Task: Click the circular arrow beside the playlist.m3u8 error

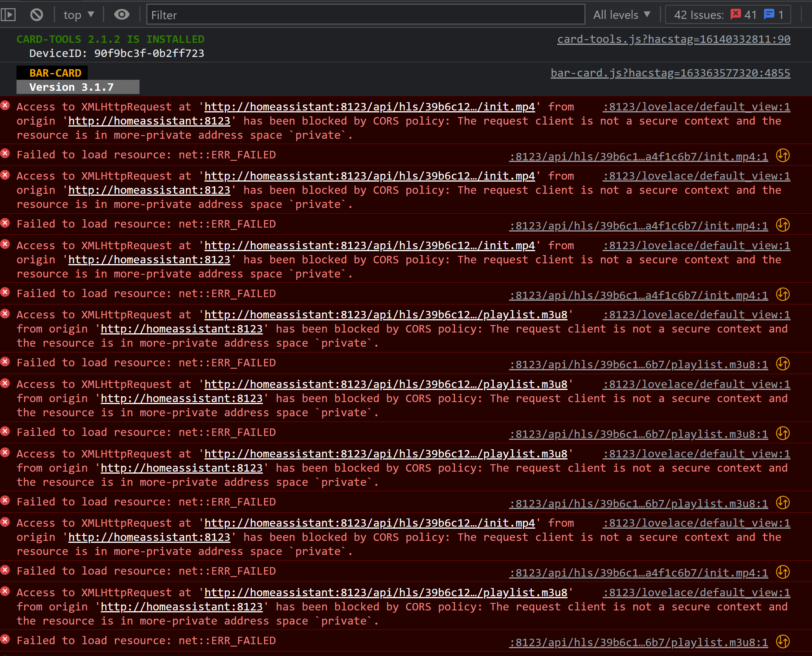Action: [783, 364]
